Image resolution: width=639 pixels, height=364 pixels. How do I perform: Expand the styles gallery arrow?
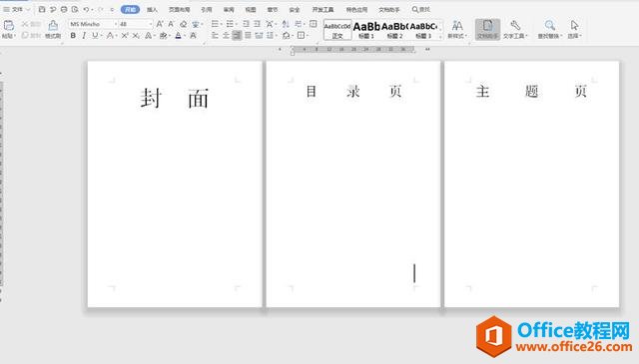[440, 37]
